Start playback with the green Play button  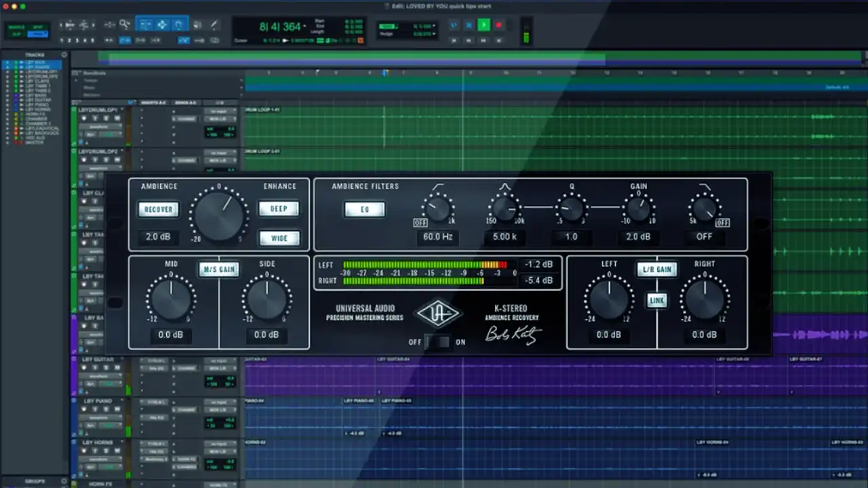(484, 25)
